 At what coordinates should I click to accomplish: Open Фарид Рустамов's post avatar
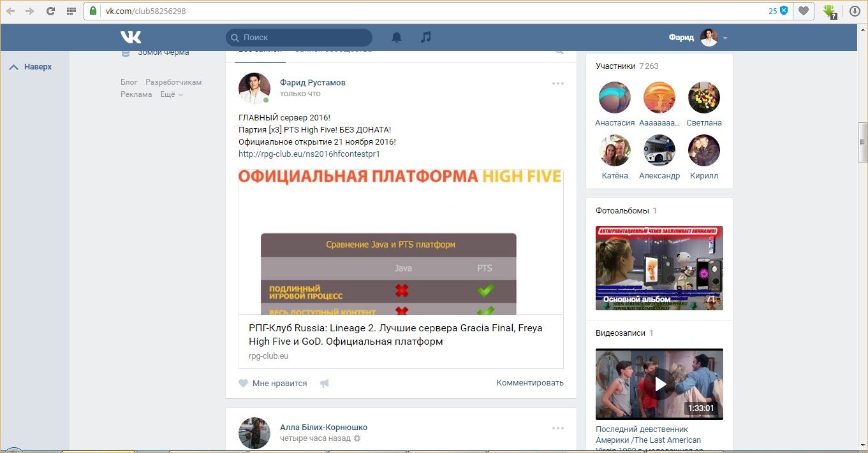tap(254, 89)
